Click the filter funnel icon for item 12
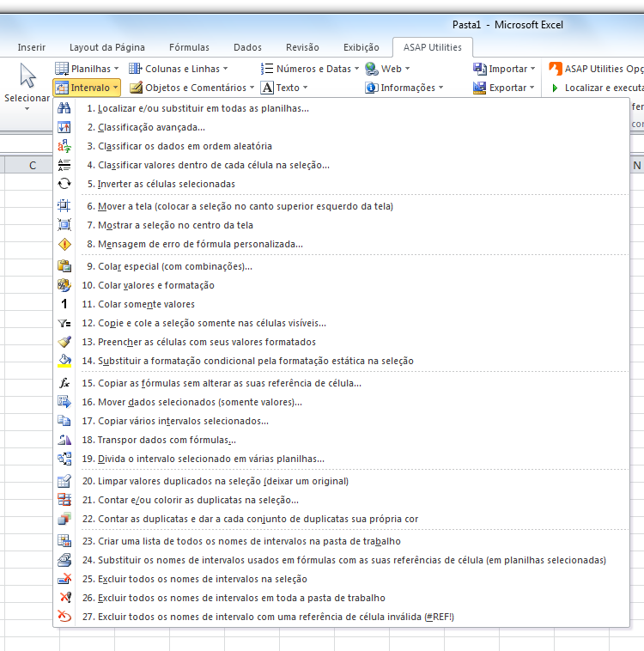644x651 pixels. pos(64,323)
